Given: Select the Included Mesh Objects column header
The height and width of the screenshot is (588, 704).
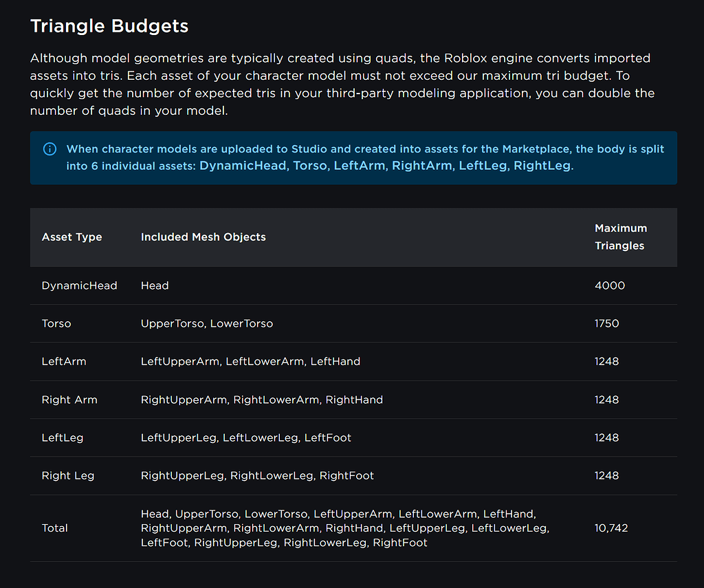Looking at the screenshot, I should (203, 237).
